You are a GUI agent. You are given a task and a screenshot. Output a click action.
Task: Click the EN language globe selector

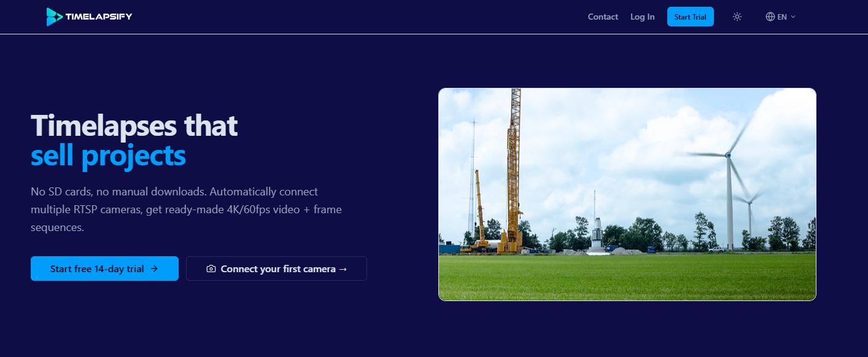(x=780, y=17)
